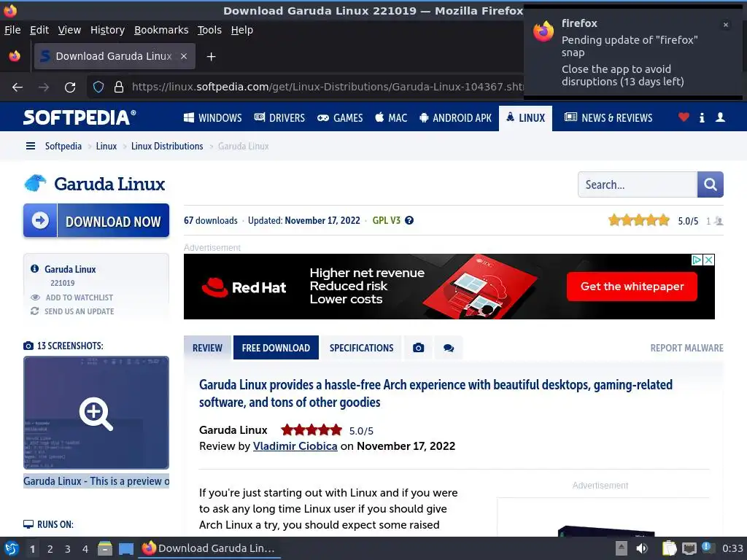Open News & Reviews section
Screen dimensions: 747x560
pyautogui.click(x=608, y=117)
